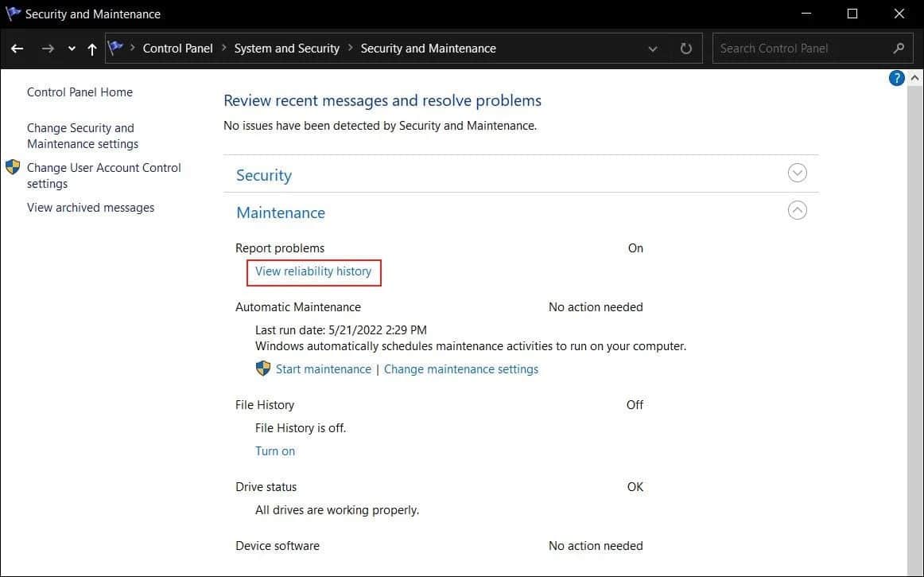The width and height of the screenshot is (924, 577).
Task: Navigate to Control Panel breadcrumb
Action: point(177,48)
